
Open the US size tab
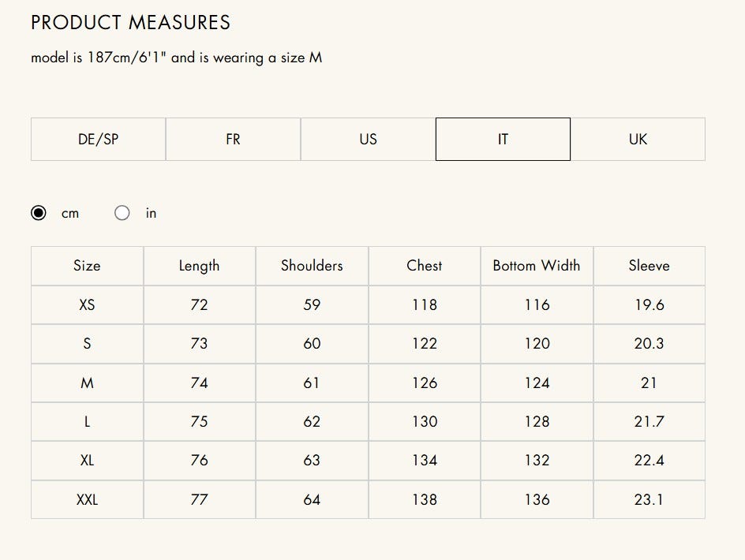pos(369,139)
